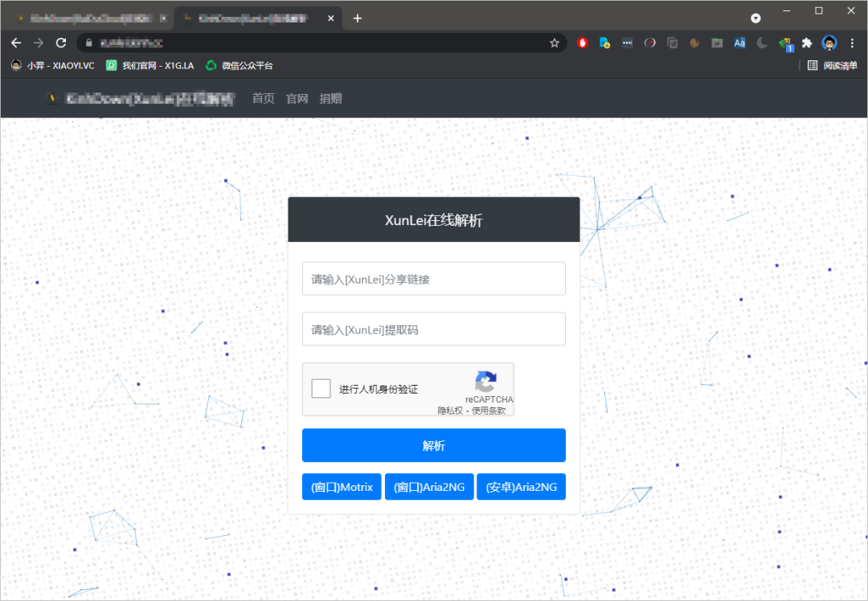Image resolution: width=868 pixels, height=601 pixels.
Task: Open the Aa font extension icon
Action: pos(739,43)
